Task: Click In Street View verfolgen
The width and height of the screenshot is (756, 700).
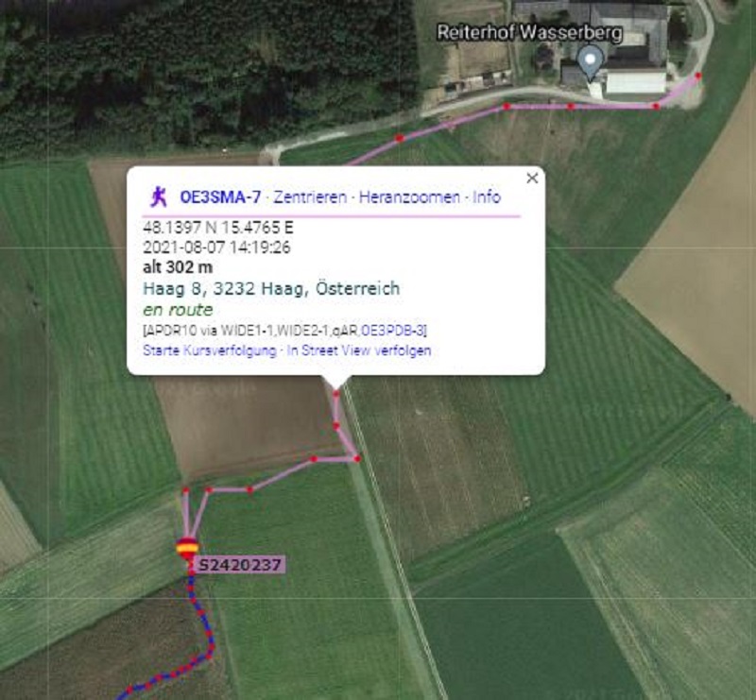Action: coord(359,350)
